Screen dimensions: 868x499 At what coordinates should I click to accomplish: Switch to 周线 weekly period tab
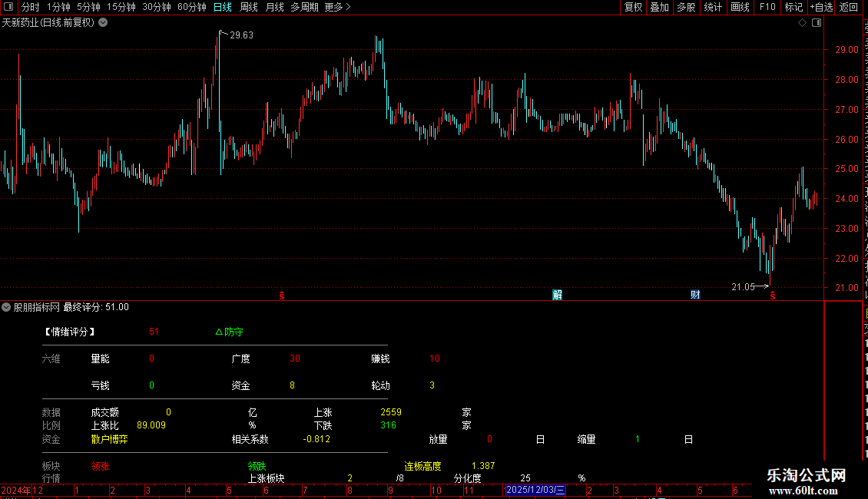[x=249, y=7]
